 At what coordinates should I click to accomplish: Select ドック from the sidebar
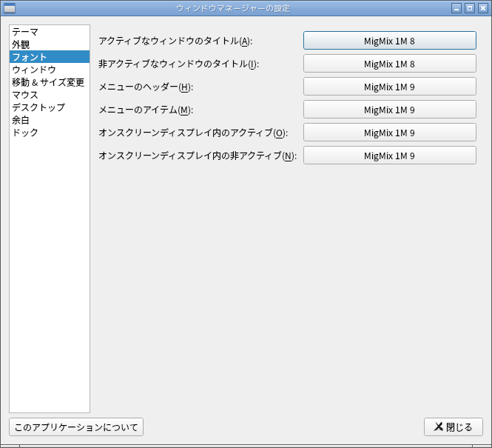(x=50, y=132)
